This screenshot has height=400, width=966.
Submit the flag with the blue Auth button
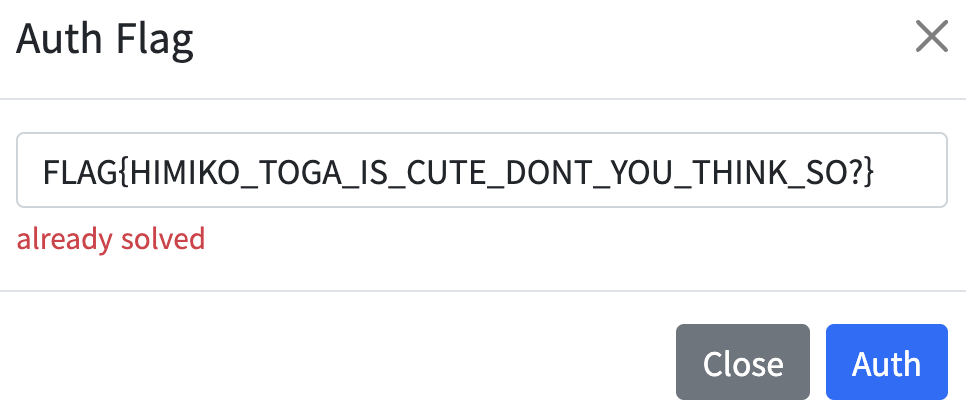(887, 362)
